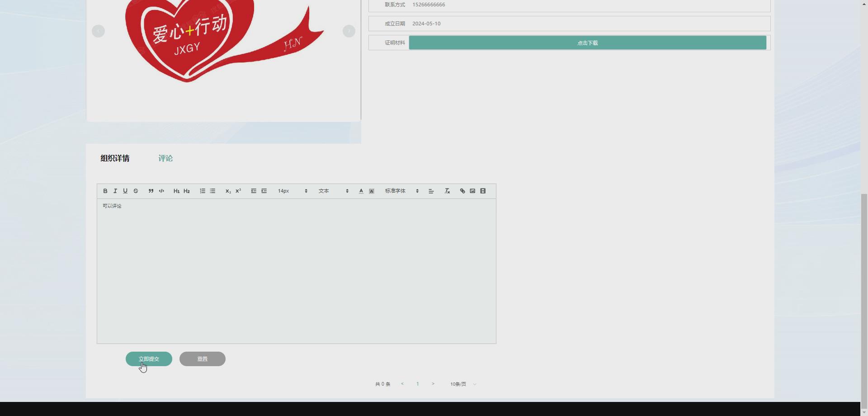868x416 pixels.
Task: Toggle underline formatting
Action: click(125, 191)
